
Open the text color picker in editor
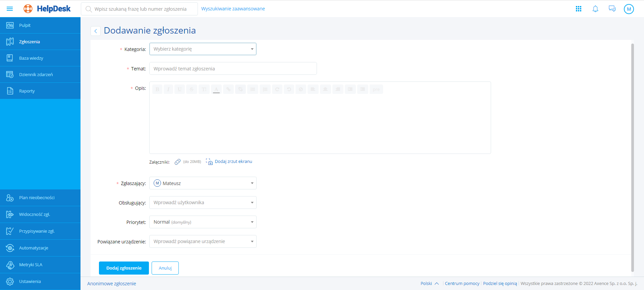pyautogui.click(x=216, y=90)
